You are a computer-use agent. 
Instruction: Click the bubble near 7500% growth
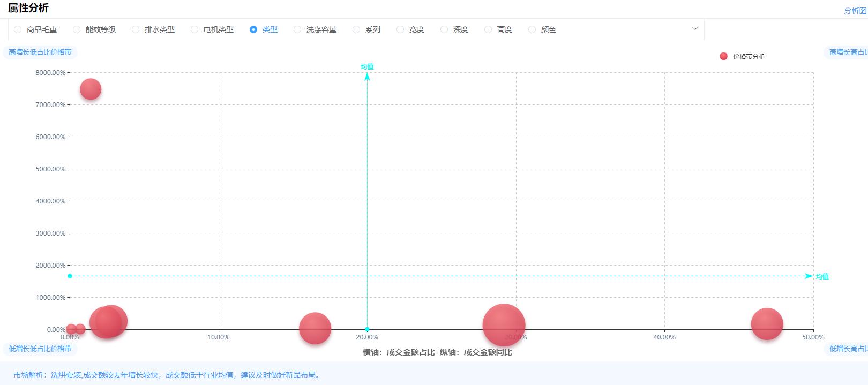pyautogui.click(x=91, y=89)
